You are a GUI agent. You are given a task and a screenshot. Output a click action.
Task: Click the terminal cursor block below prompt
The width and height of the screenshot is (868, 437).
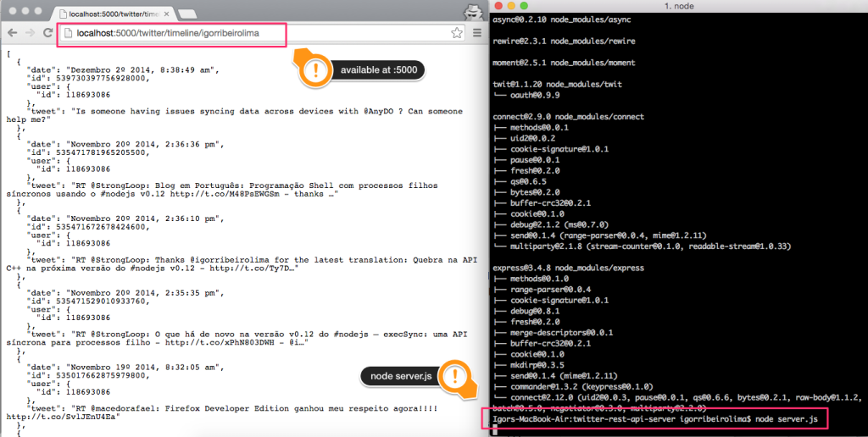click(495, 431)
